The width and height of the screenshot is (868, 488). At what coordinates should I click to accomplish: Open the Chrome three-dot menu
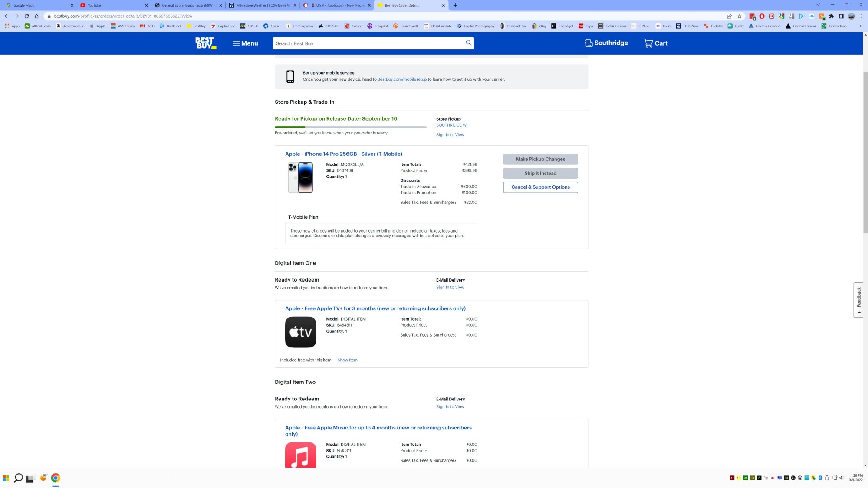(861, 16)
